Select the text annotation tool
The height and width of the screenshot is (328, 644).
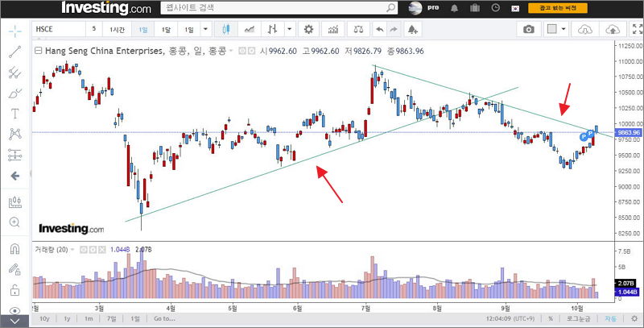tap(14, 114)
